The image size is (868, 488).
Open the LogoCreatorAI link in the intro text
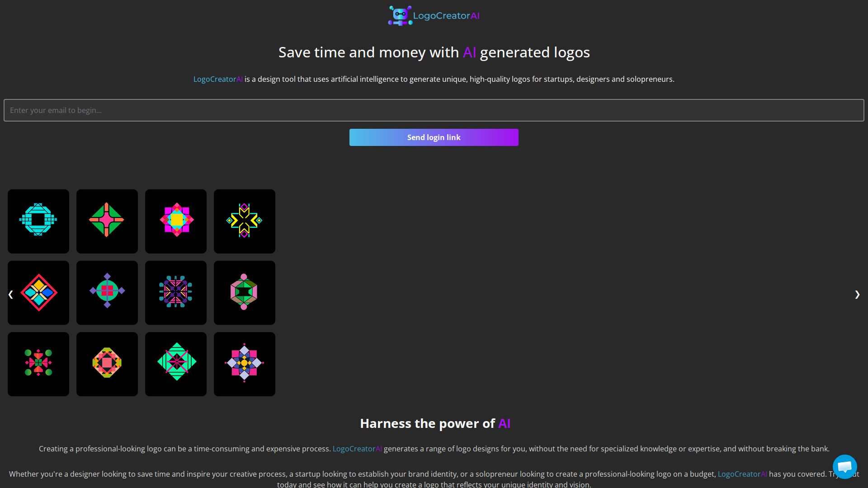pos(217,79)
